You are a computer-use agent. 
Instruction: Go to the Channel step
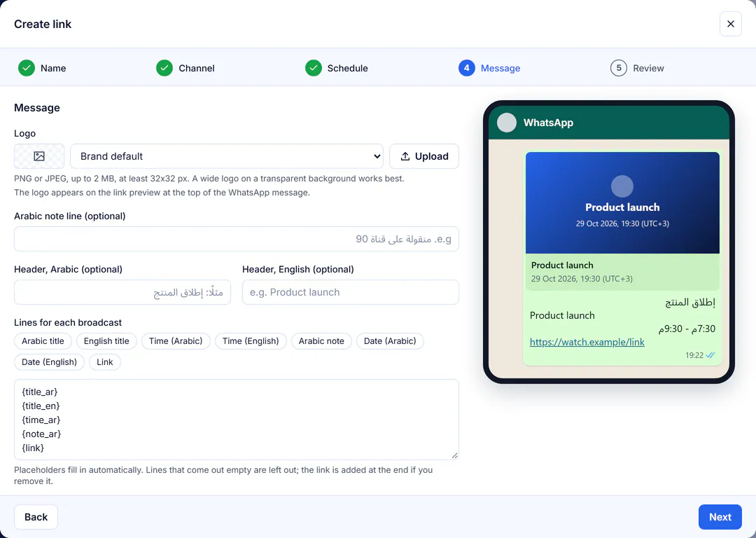(x=197, y=69)
